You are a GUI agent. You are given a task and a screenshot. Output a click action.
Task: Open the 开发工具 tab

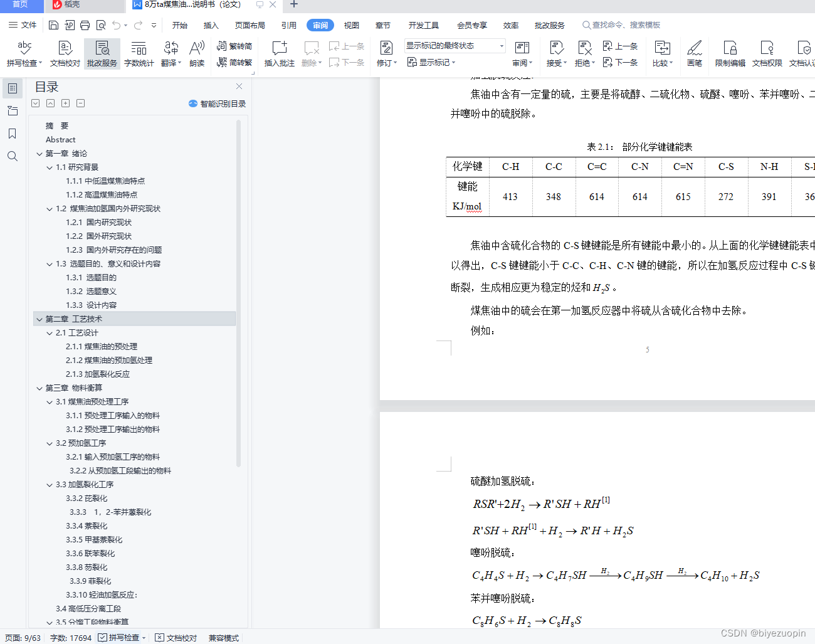click(x=424, y=25)
